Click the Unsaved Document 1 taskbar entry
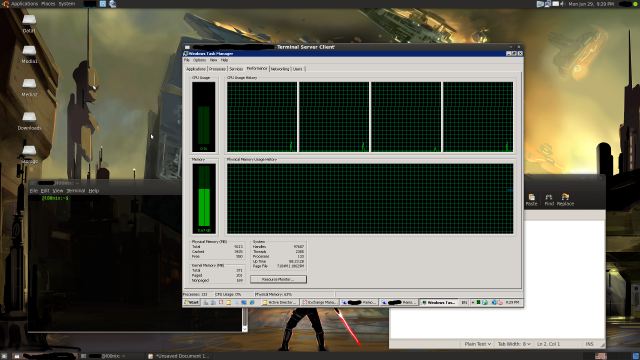Viewport: 640px width, 360px height. pos(179,356)
